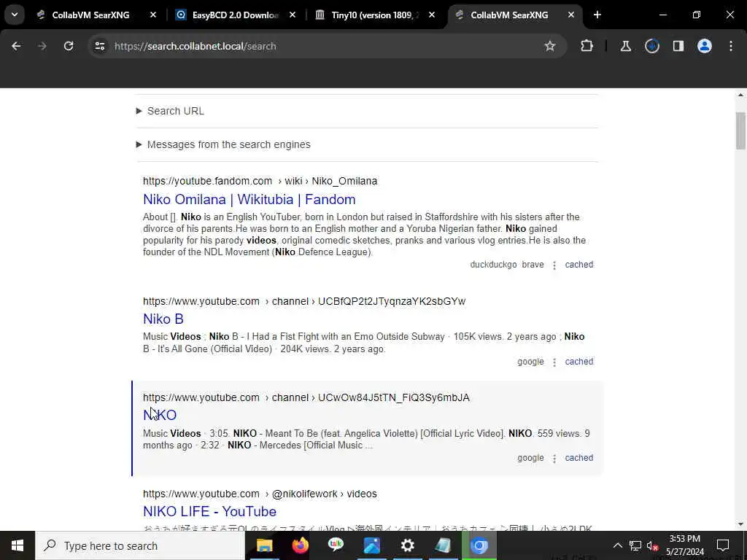Close the active CollabVM SearXNG tab
The height and width of the screenshot is (560, 747).
571,15
